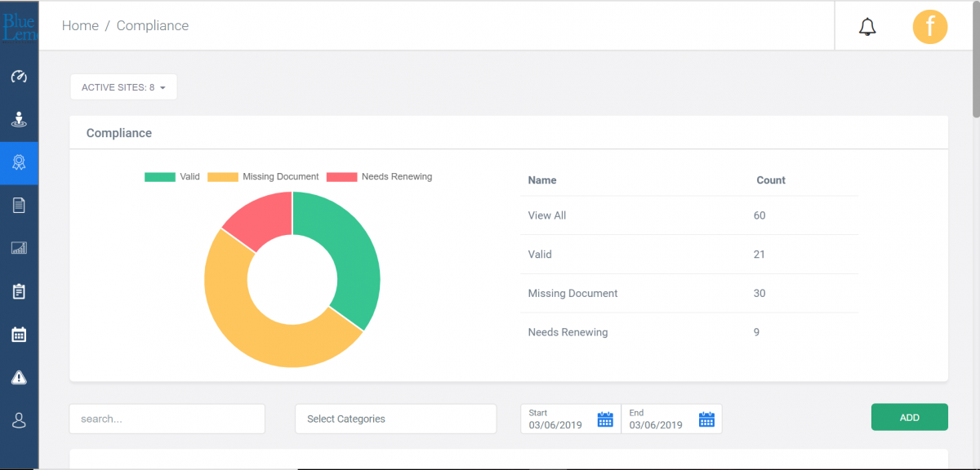The height and width of the screenshot is (470, 980).
Task: Click the warning triangle sidebar icon
Action: [19, 377]
